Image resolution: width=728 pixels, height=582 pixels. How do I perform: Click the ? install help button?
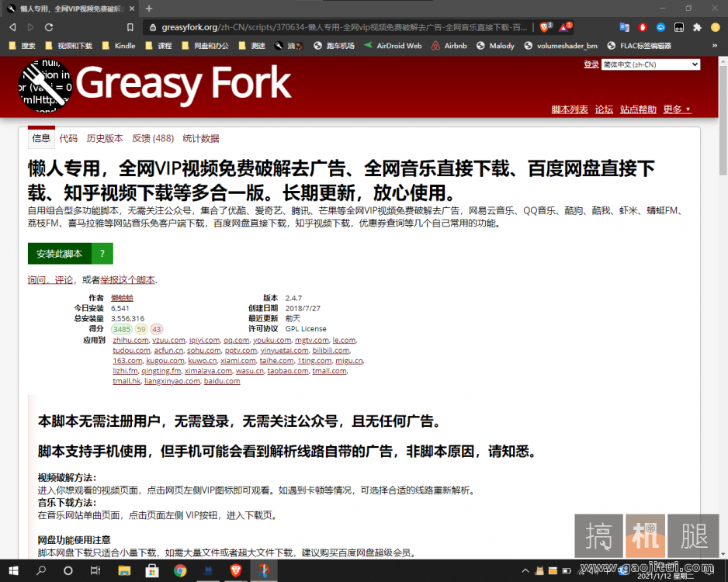pyautogui.click(x=102, y=254)
